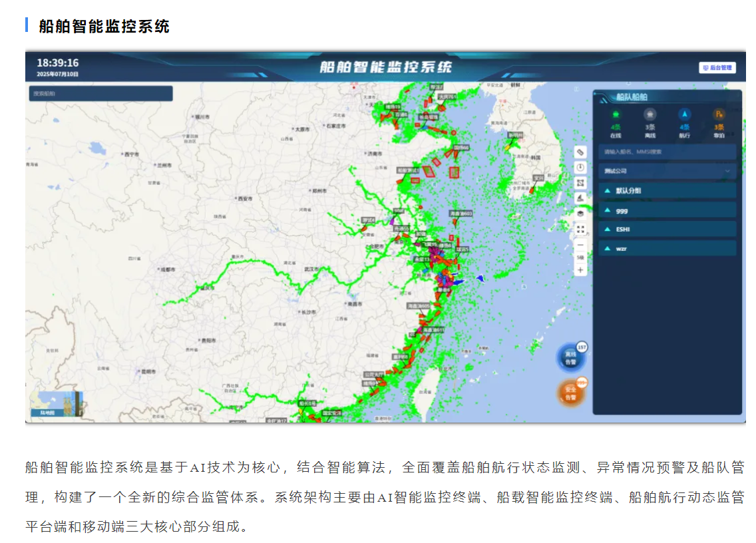Open the orange 安全告警 alarm bubble
The width and height of the screenshot is (756, 543).
click(570, 393)
